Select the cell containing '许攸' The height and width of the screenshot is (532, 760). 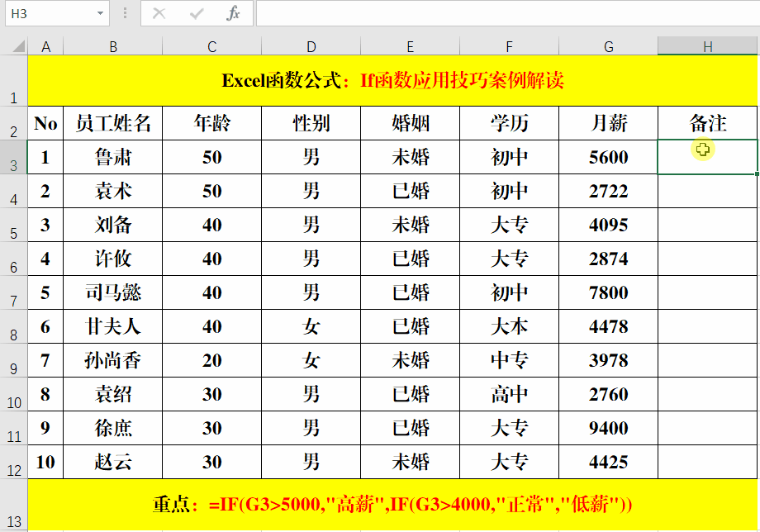point(113,259)
